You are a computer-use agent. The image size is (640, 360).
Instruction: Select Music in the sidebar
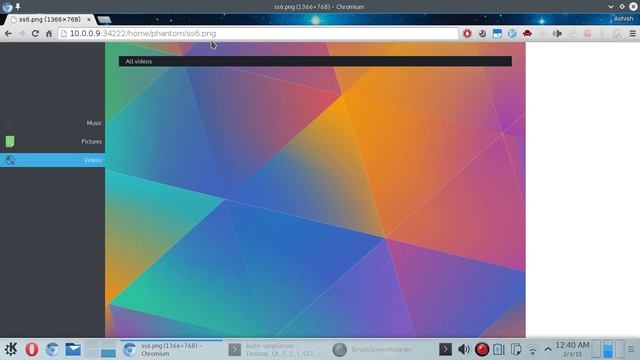(x=52, y=123)
